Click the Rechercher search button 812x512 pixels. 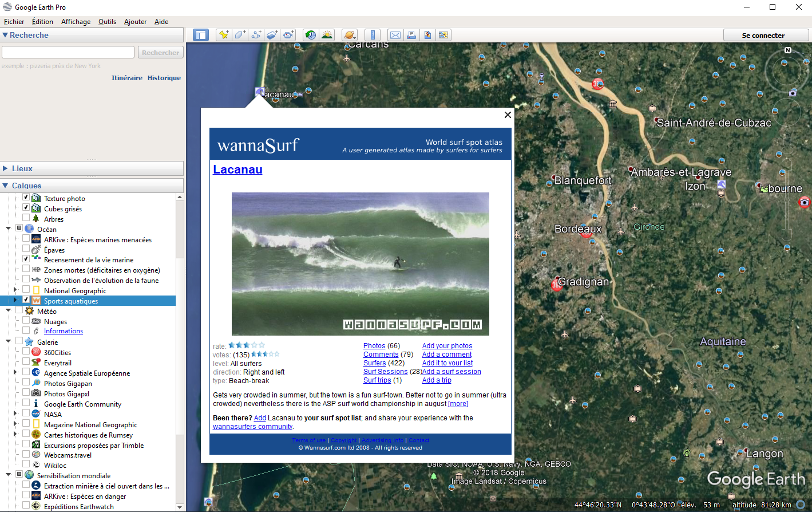point(160,52)
